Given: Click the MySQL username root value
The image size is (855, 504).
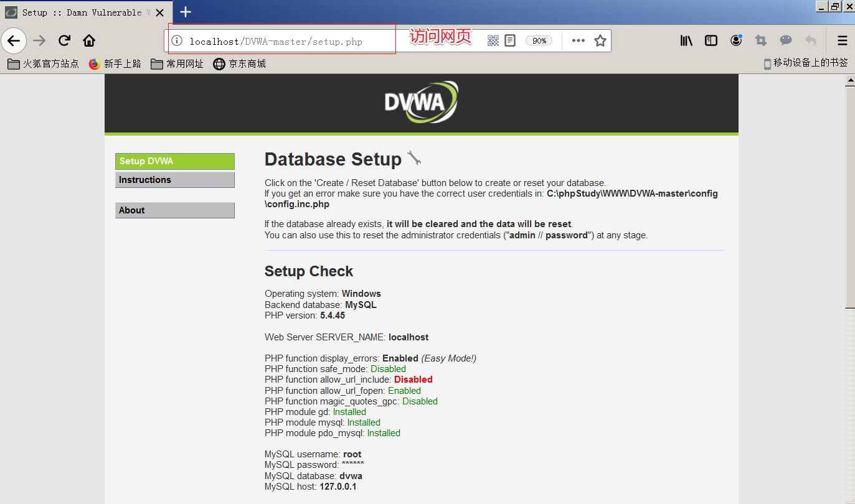Looking at the screenshot, I should point(352,454).
